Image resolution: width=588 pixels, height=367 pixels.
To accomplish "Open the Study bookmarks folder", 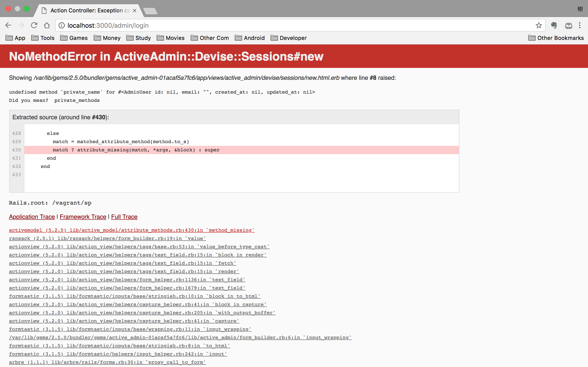I will 139,38.
